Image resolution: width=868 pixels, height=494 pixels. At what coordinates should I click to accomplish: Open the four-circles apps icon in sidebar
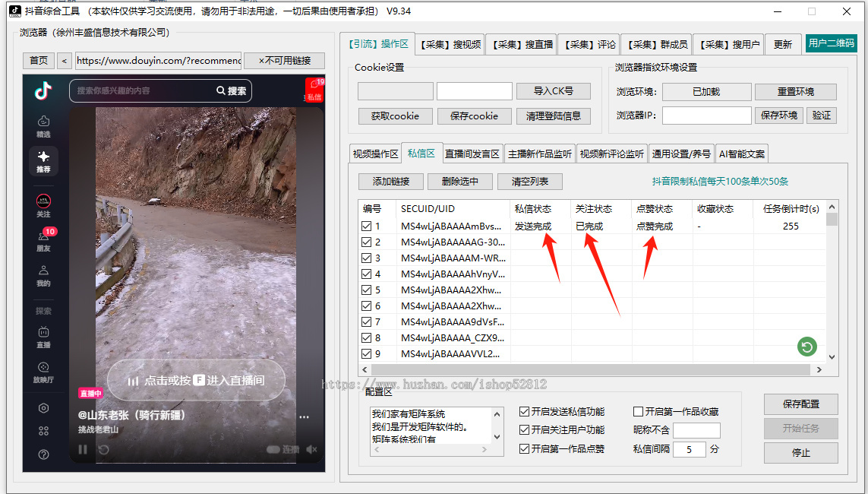click(44, 431)
